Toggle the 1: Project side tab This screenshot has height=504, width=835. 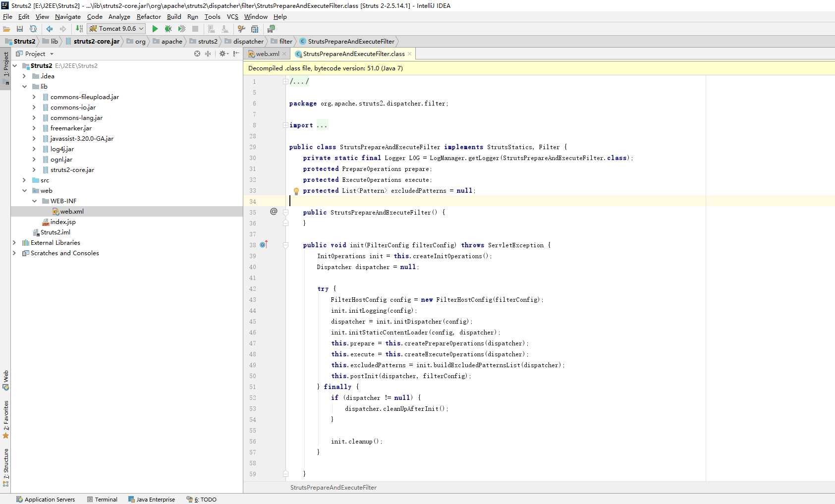pyautogui.click(x=6, y=68)
